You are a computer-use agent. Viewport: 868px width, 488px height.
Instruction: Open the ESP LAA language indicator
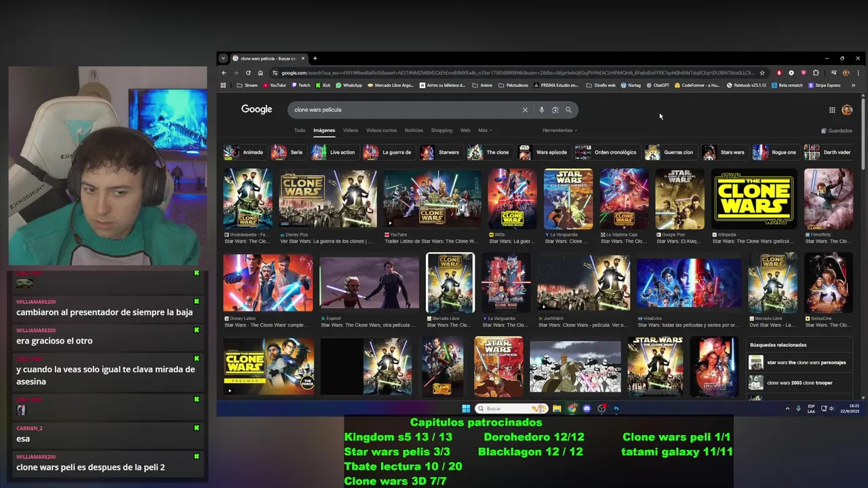(x=811, y=409)
